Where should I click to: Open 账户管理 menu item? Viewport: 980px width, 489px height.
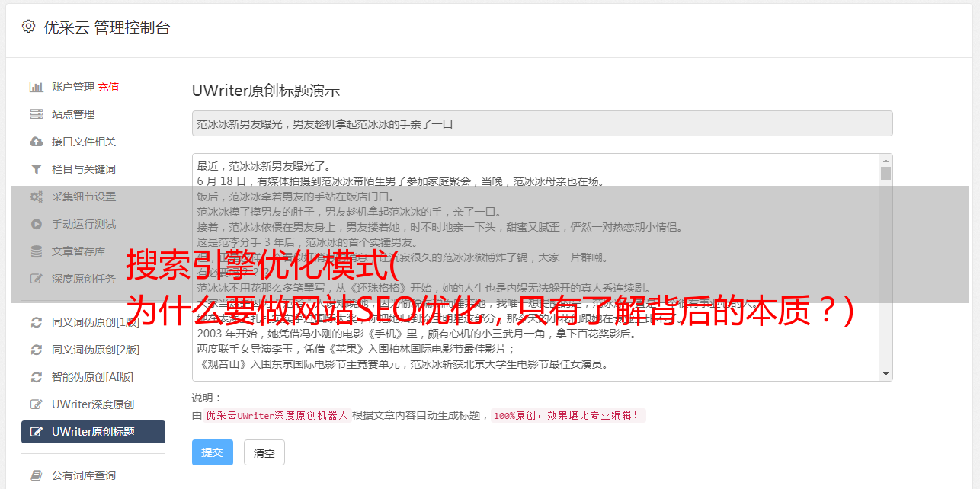point(73,87)
